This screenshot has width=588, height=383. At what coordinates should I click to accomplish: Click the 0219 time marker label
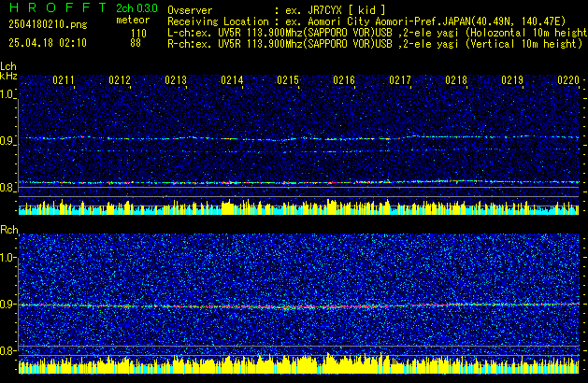[512, 80]
